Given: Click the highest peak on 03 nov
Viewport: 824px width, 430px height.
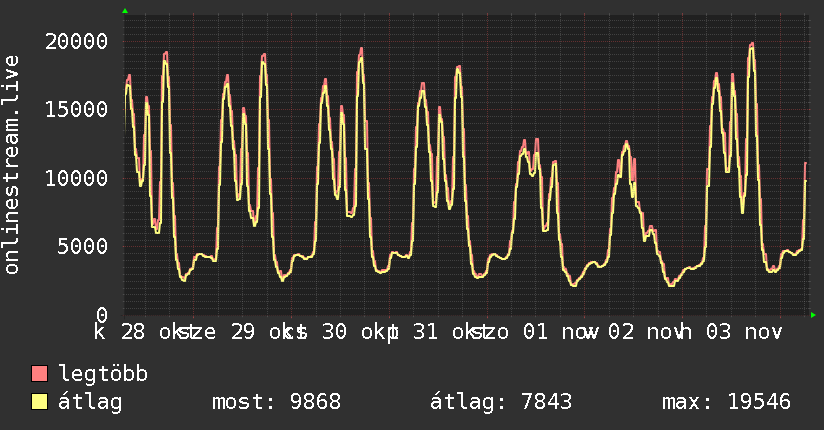Looking at the screenshot, I should [x=751, y=45].
